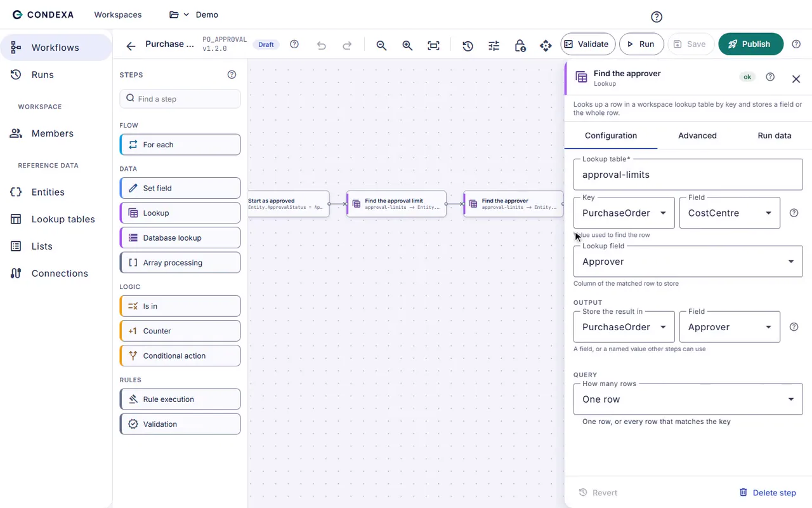Click the redo arrow icon in toolbar

347,45
